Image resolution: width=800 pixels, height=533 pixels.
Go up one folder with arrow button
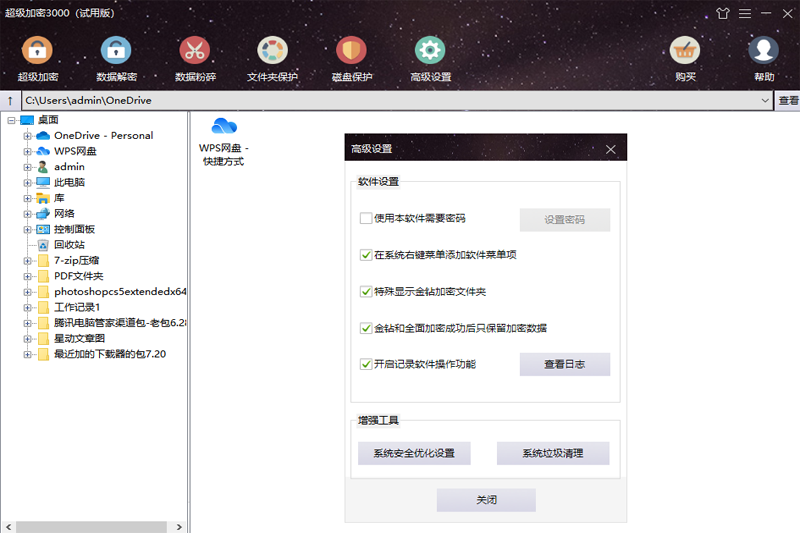[10, 100]
